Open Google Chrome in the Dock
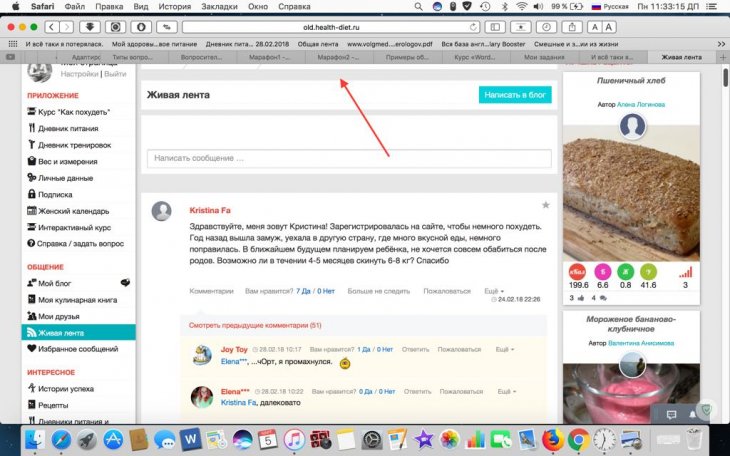The height and width of the screenshot is (456, 730). pos(577,439)
